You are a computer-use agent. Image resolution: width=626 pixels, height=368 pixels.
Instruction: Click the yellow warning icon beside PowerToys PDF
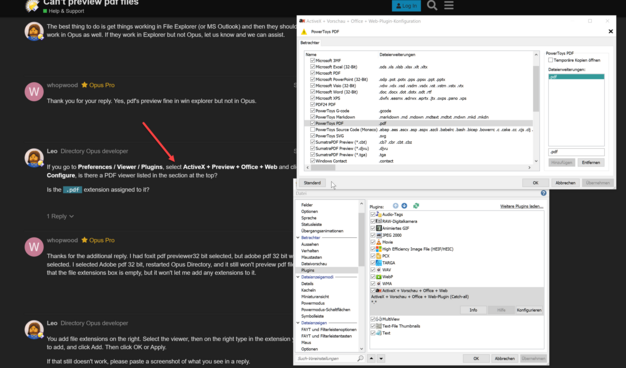[304, 32]
